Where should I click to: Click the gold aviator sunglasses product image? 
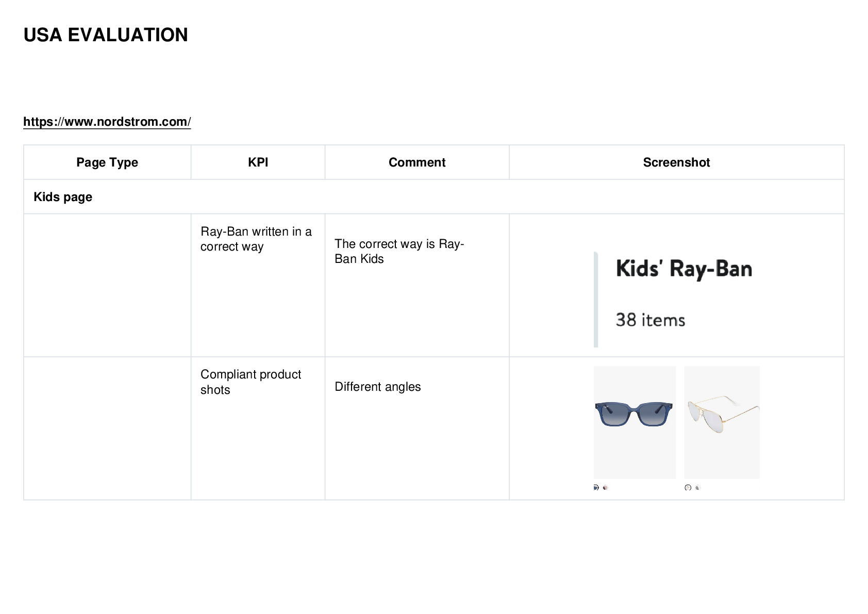(722, 422)
